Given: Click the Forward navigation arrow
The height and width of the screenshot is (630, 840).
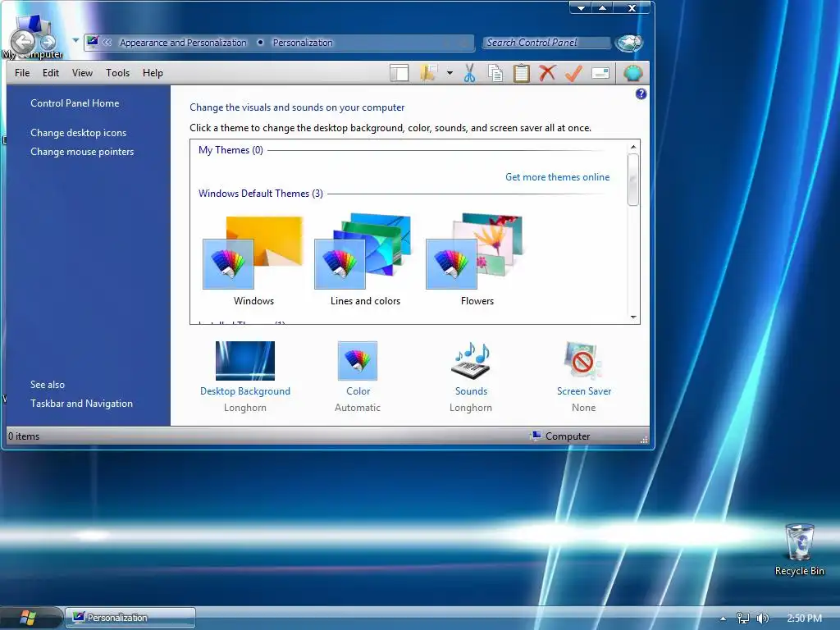Looking at the screenshot, I should click(48, 42).
